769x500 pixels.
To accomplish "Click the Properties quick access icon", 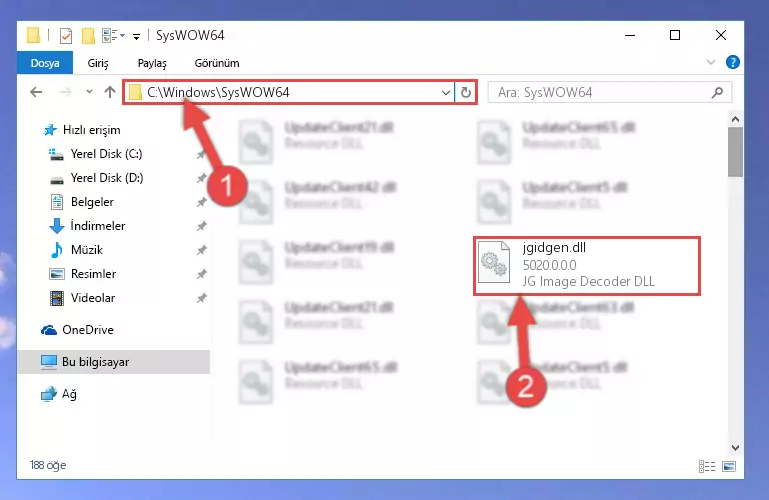I will click(66, 36).
